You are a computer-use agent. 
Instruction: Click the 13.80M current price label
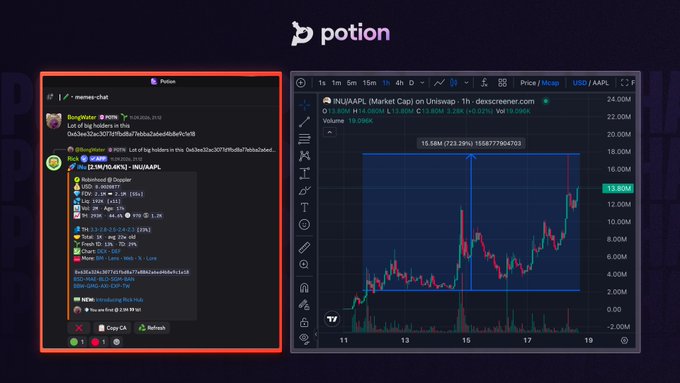coord(618,188)
